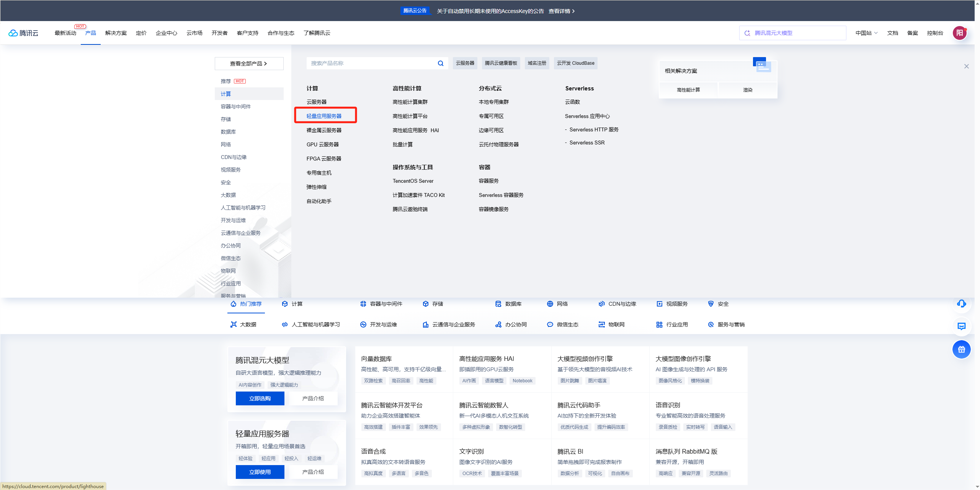Image resolution: width=980 pixels, height=490 pixels.
Task: Click 立即选购 for 腾讯混元大模型
Action: [260, 398]
